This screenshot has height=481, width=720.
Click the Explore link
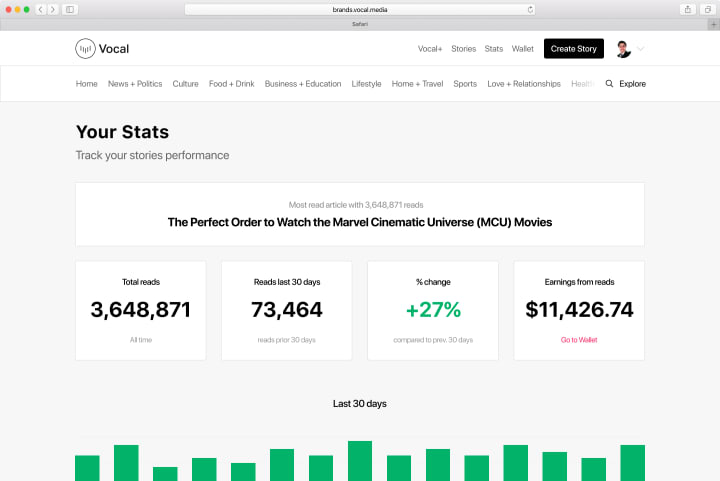[x=632, y=84]
